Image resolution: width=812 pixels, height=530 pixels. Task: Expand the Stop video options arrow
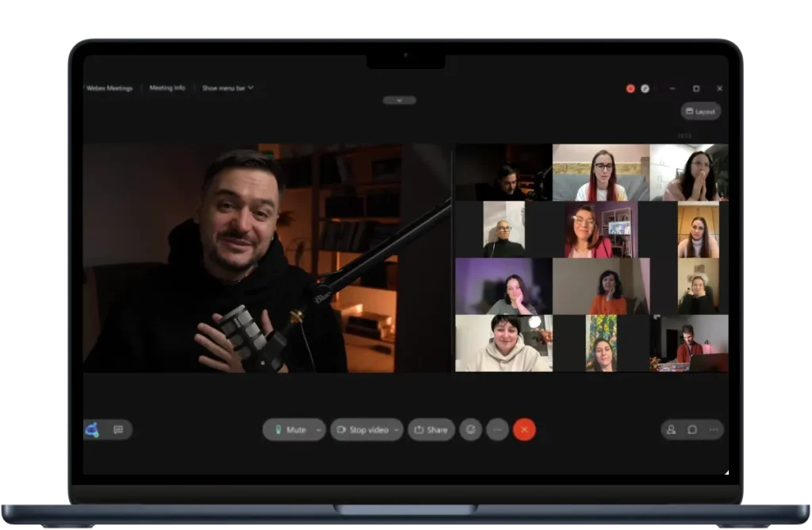(x=396, y=430)
